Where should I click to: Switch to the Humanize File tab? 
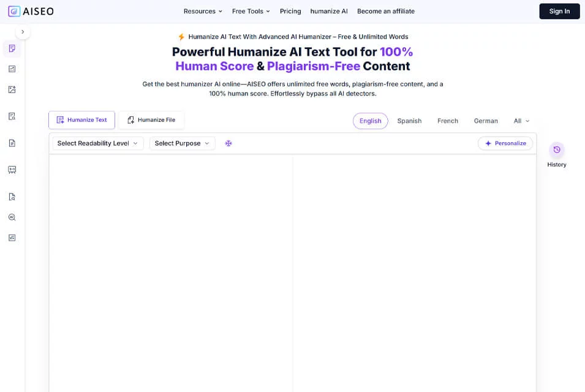pos(151,120)
